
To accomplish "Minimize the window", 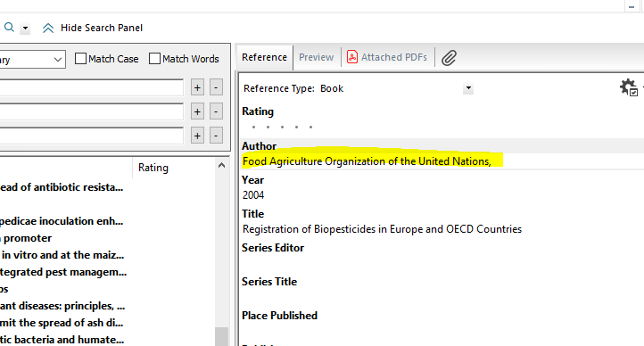I will pos(632,6).
